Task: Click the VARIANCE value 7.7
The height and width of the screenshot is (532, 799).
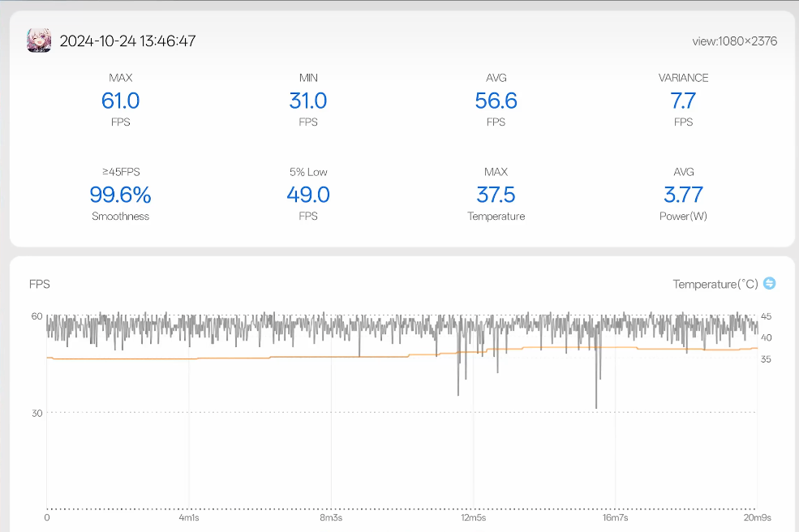Action: coord(683,101)
